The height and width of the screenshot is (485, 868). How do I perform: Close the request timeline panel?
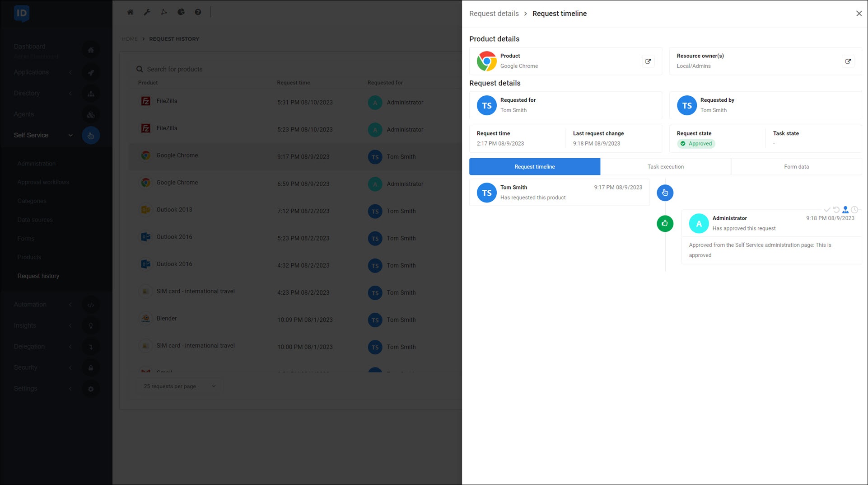click(x=859, y=14)
